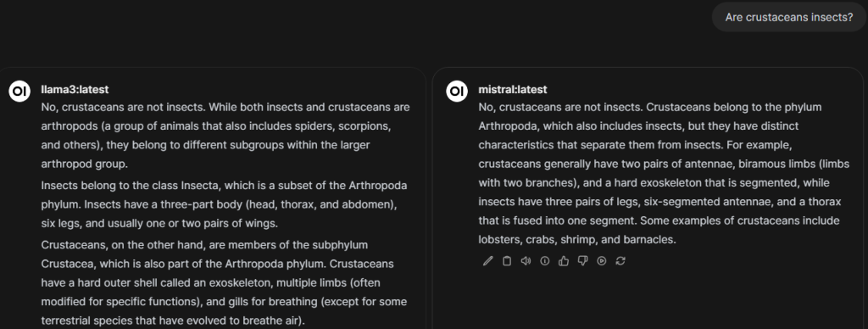Select the mistral:latest model name label
This screenshot has height=329, width=868.
513,89
